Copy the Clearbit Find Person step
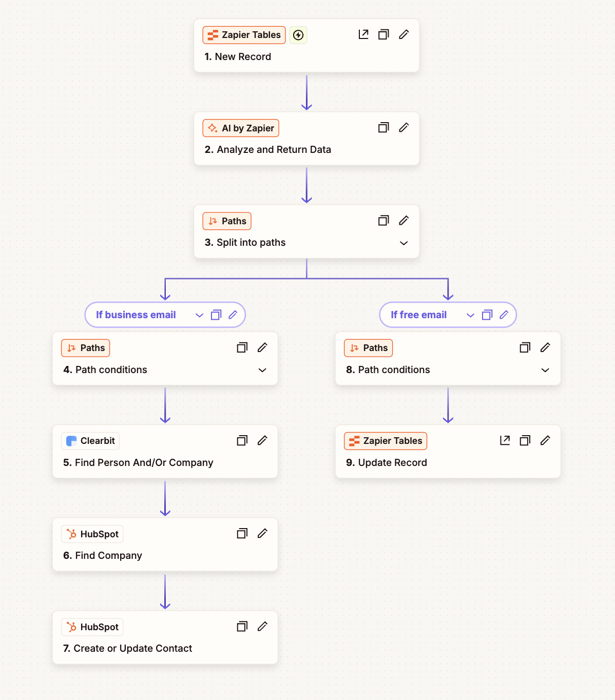This screenshot has height=700, width=615. [x=242, y=440]
